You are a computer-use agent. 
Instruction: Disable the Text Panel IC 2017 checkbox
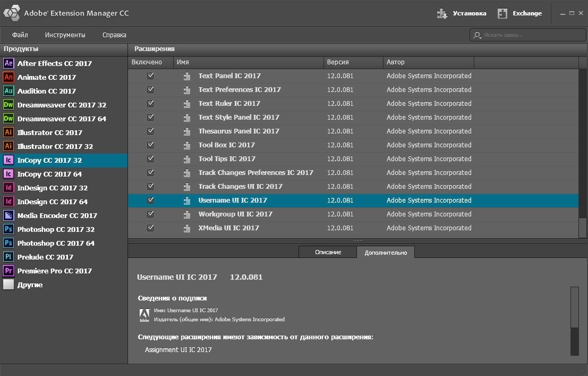pos(150,76)
